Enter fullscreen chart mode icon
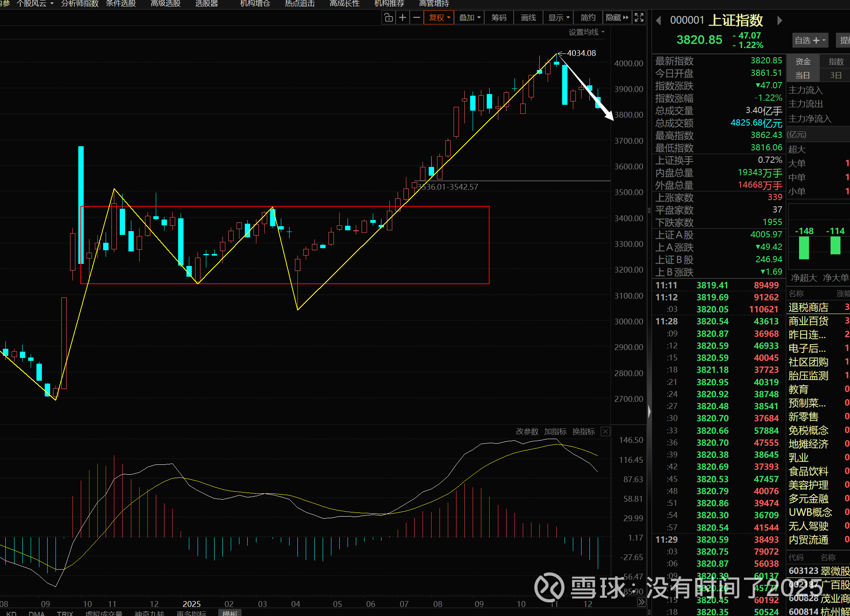Screen dimensions: 850x616 point(639,18)
